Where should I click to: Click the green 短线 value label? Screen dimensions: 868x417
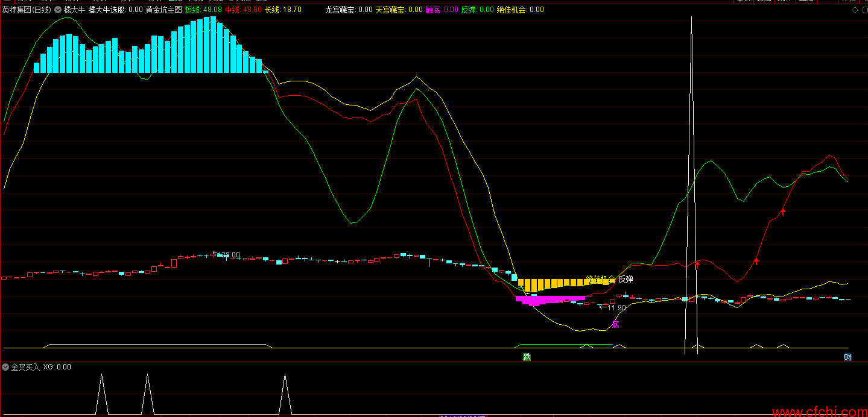pos(203,10)
